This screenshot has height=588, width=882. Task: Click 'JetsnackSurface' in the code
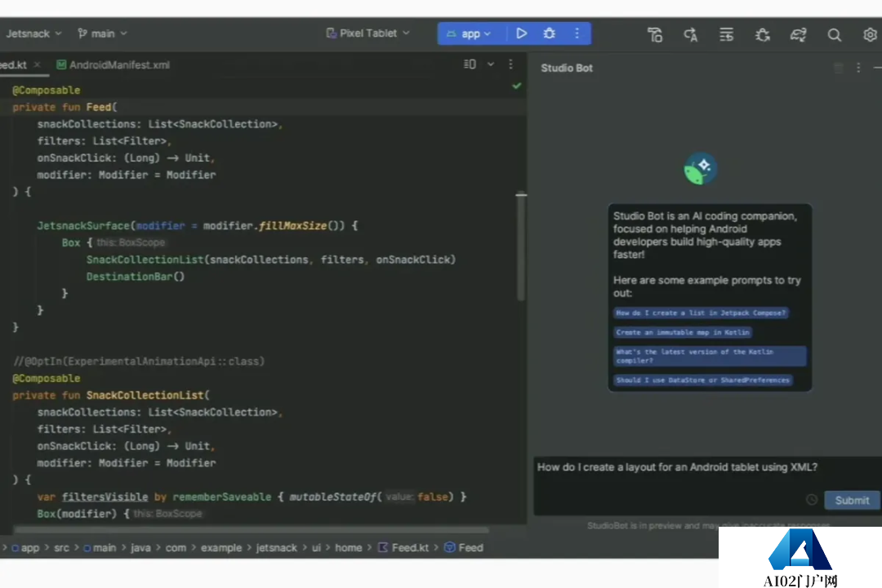coord(83,226)
